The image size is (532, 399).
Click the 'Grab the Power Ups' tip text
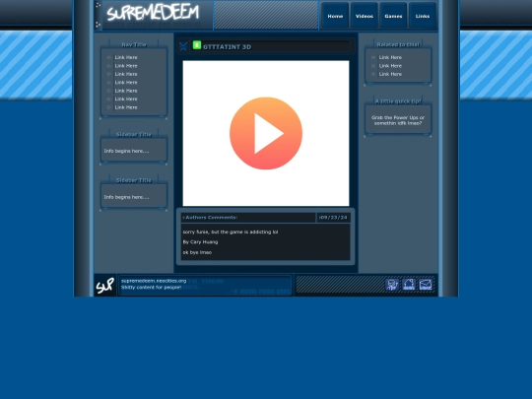(x=398, y=120)
